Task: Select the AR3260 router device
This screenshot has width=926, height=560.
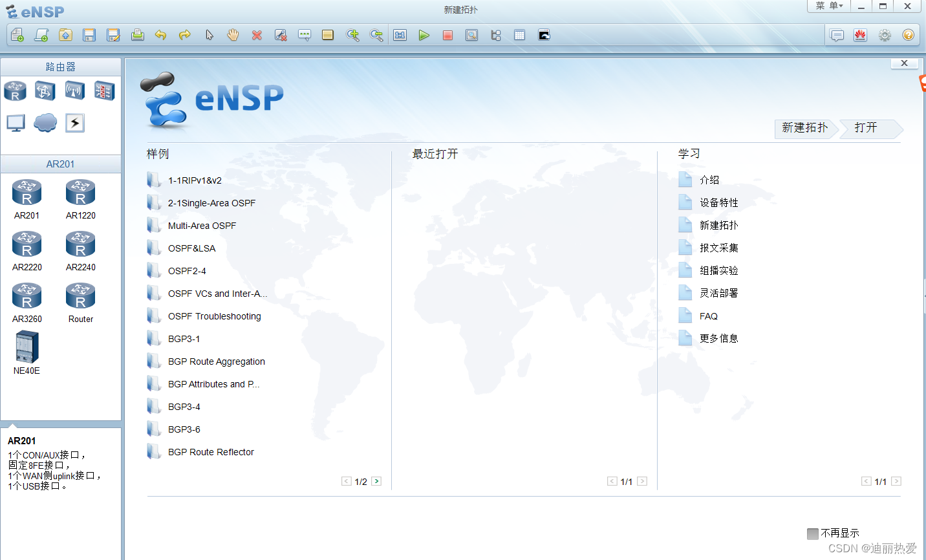Action: click(x=27, y=303)
